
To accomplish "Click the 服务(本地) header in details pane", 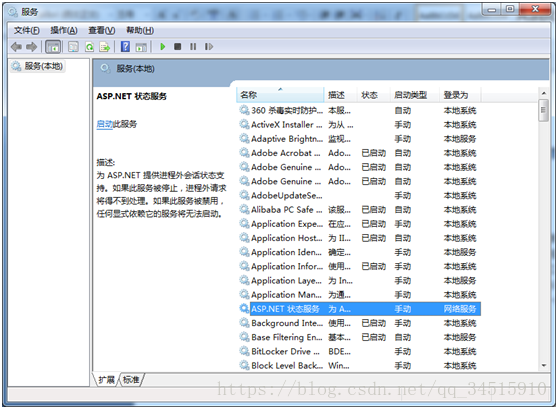I will (135, 69).
